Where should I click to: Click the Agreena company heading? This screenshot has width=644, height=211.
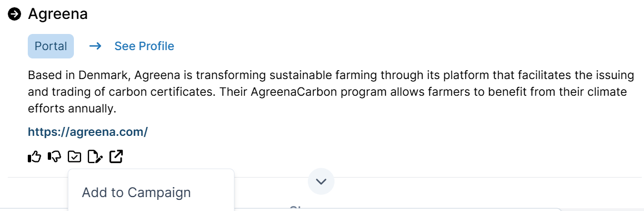(58, 14)
